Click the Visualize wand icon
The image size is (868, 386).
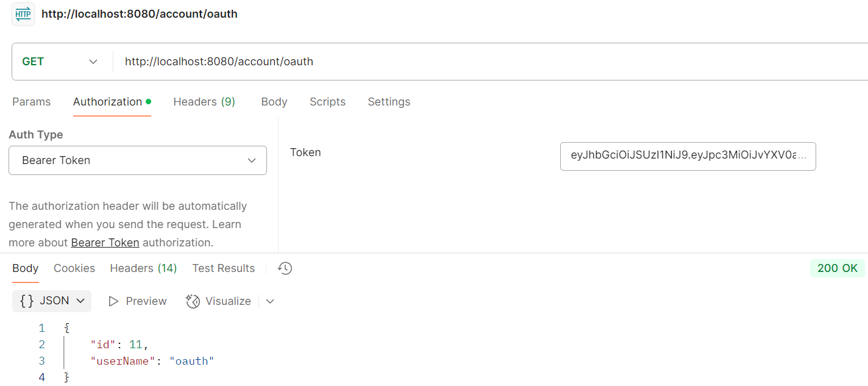click(193, 301)
